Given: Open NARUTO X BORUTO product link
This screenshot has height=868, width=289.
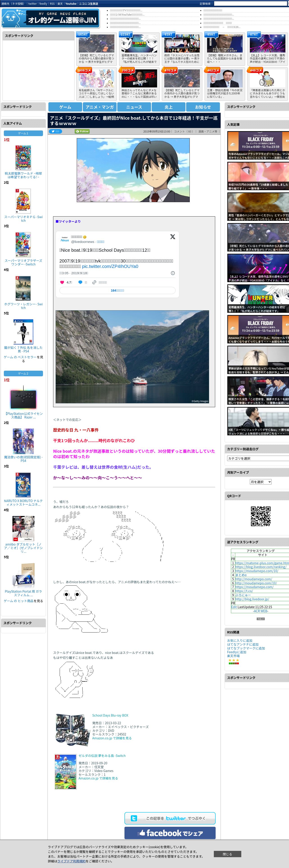Looking at the screenshot, I should 23,503.
